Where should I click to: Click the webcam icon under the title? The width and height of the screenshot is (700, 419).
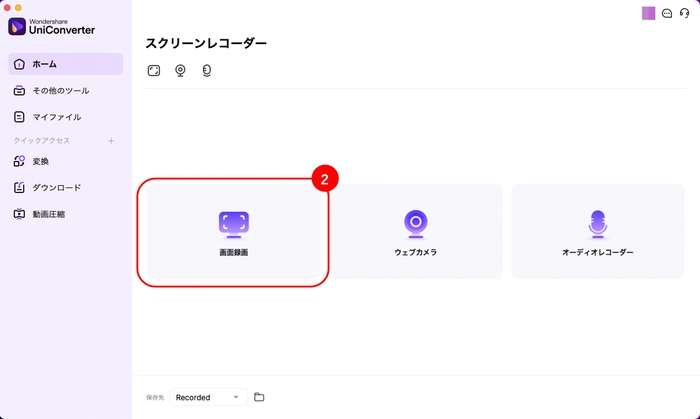click(180, 71)
